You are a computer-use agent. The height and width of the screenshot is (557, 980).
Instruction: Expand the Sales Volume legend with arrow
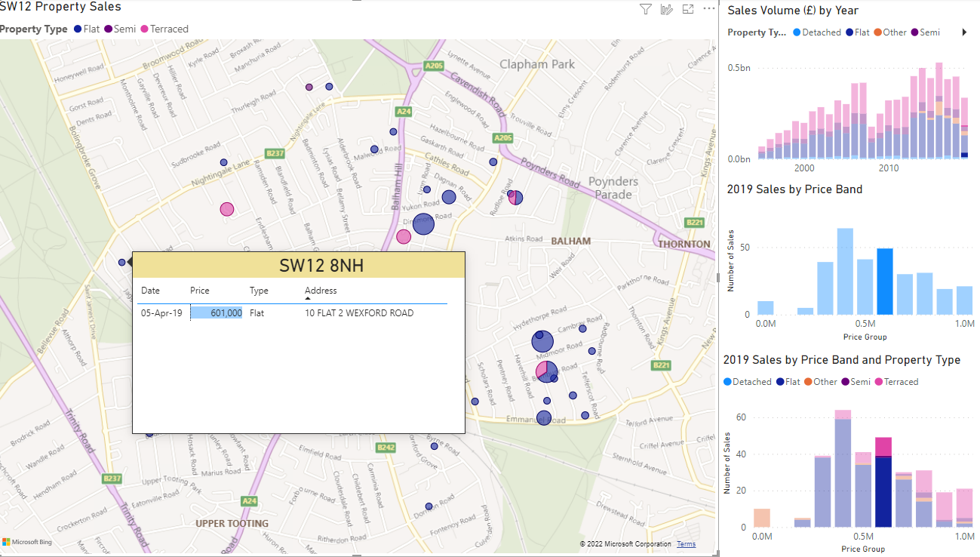(x=964, y=32)
